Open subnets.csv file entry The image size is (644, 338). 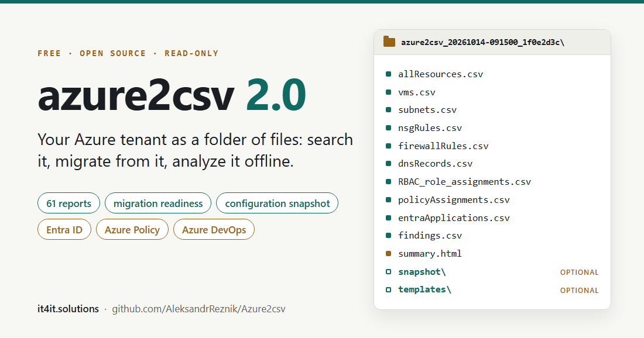coord(427,110)
